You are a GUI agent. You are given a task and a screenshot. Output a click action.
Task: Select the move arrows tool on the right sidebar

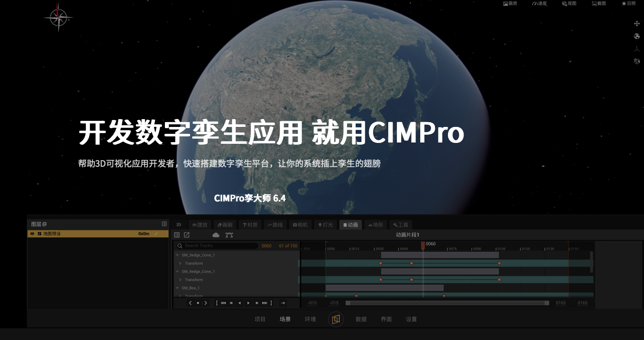click(x=637, y=23)
